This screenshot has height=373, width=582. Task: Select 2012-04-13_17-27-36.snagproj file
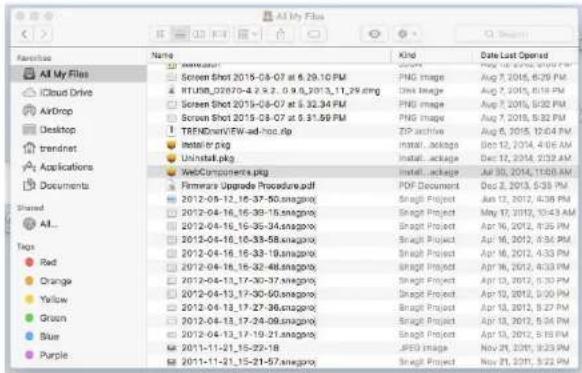coord(362,308)
